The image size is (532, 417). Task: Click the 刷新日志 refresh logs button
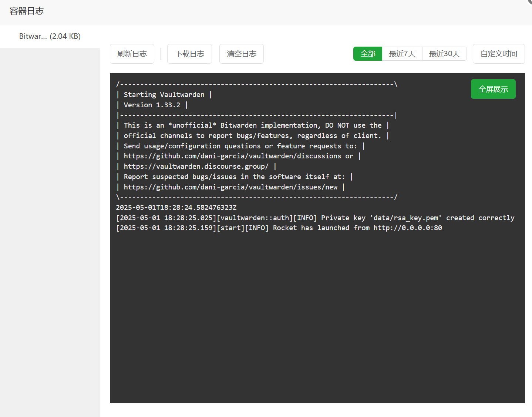(x=132, y=54)
